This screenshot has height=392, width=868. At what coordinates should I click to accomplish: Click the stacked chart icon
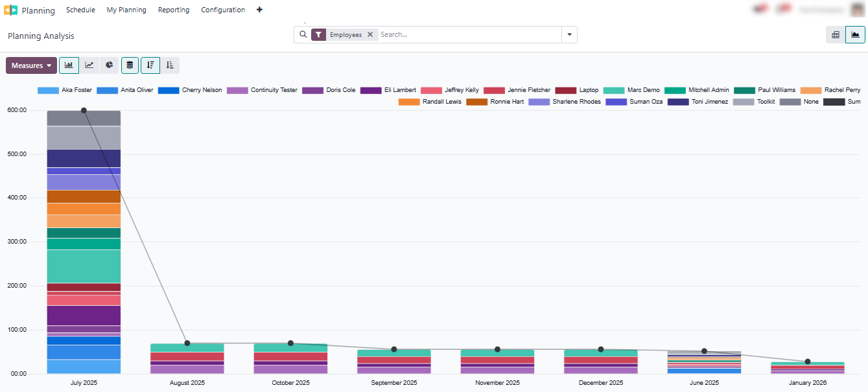[x=130, y=65]
